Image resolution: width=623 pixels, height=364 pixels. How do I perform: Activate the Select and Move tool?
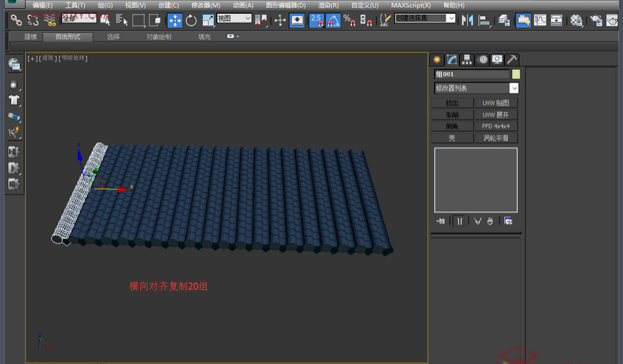[175, 21]
